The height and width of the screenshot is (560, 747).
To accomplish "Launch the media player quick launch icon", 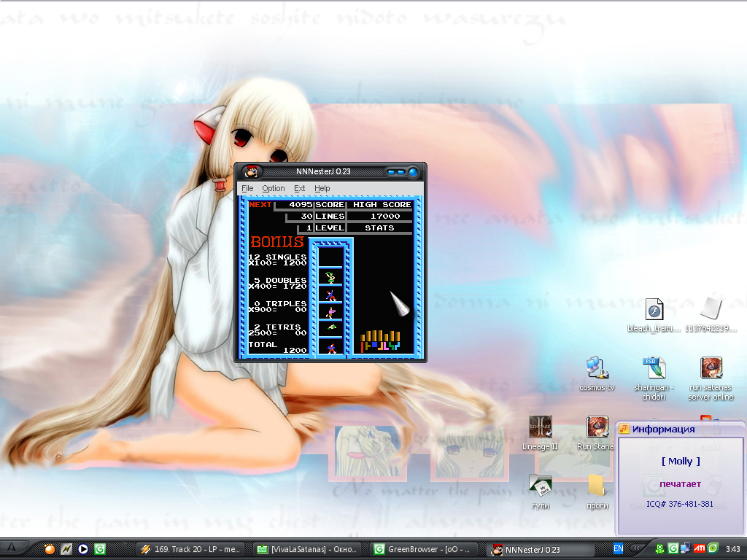I will [x=83, y=549].
